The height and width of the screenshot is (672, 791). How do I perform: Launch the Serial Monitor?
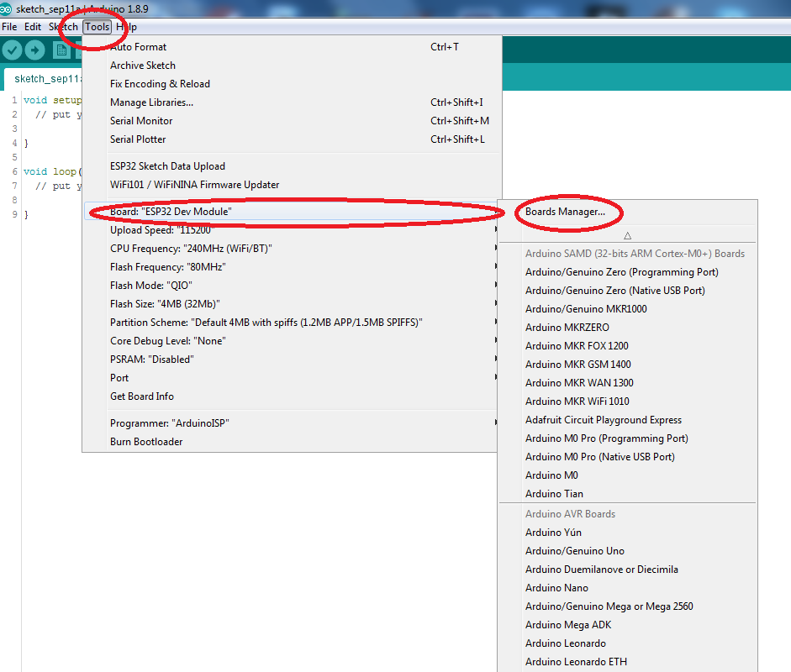140,120
